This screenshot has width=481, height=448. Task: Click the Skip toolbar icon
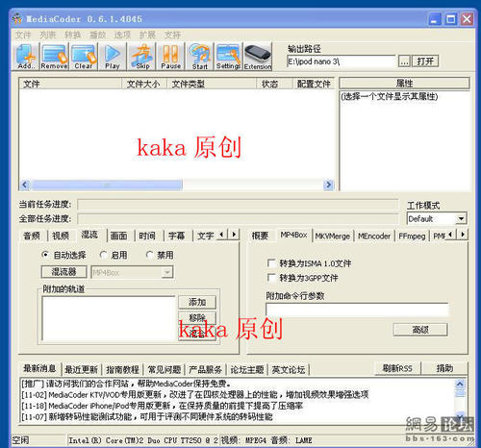142,57
